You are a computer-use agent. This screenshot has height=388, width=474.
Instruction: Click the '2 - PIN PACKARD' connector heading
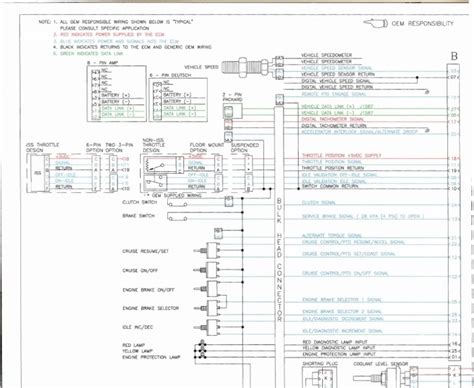point(232,97)
